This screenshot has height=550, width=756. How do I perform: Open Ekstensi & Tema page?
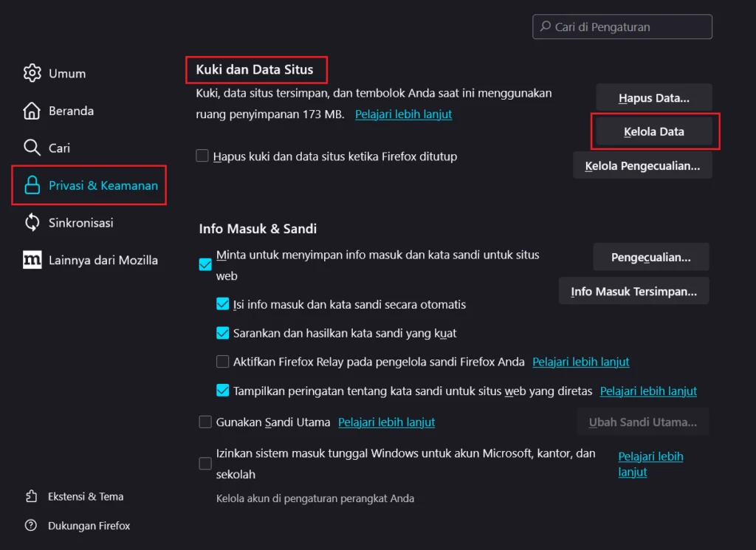coord(86,497)
